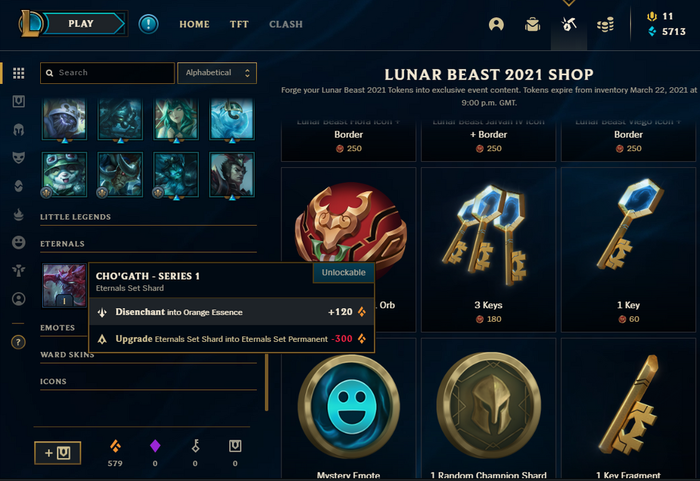Open the Alphabetical sort dropdown

pyautogui.click(x=217, y=73)
